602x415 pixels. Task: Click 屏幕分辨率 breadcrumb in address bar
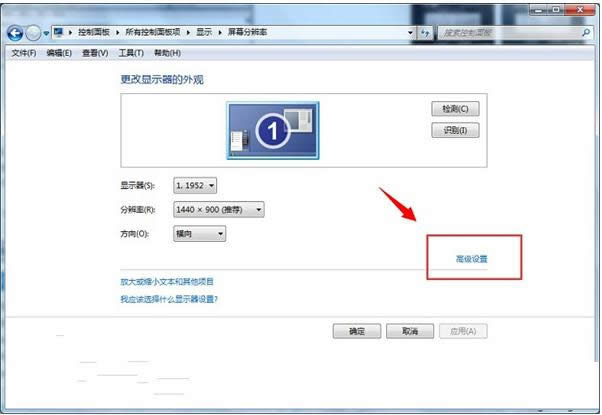pyautogui.click(x=248, y=32)
